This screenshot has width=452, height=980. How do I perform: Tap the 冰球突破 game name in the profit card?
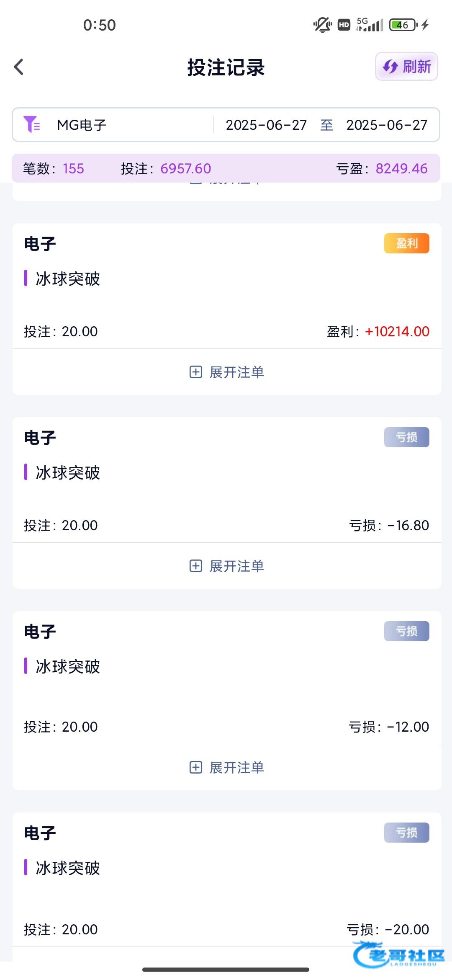[x=68, y=279]
